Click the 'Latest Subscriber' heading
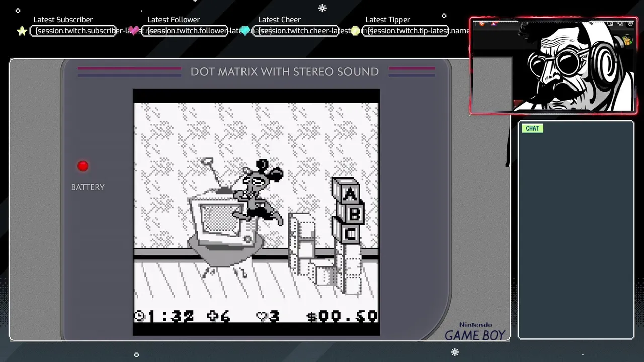Image resolution: width=644 pixels, height=362 pixels. click(63, 20)
